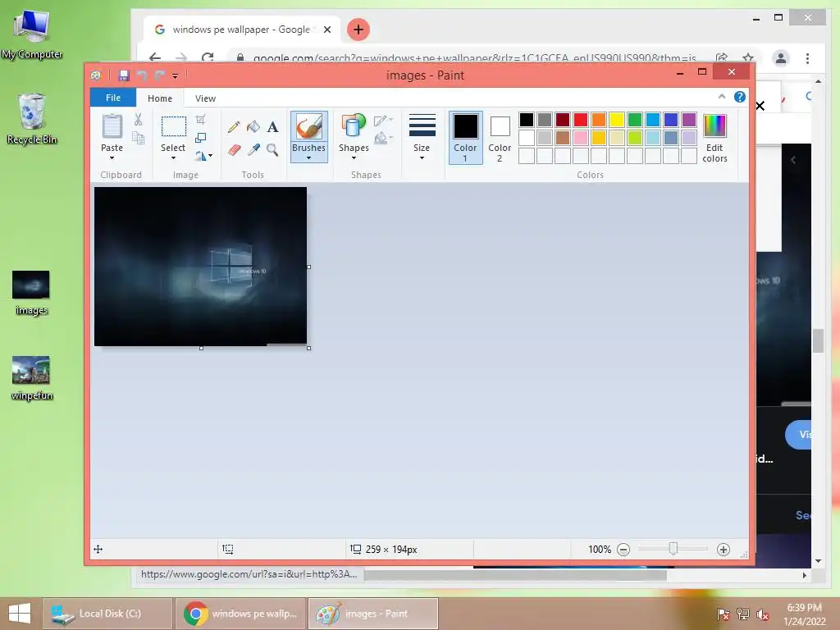Select Color 1 foreground button

pyautogui.click(x=466, y=137)
